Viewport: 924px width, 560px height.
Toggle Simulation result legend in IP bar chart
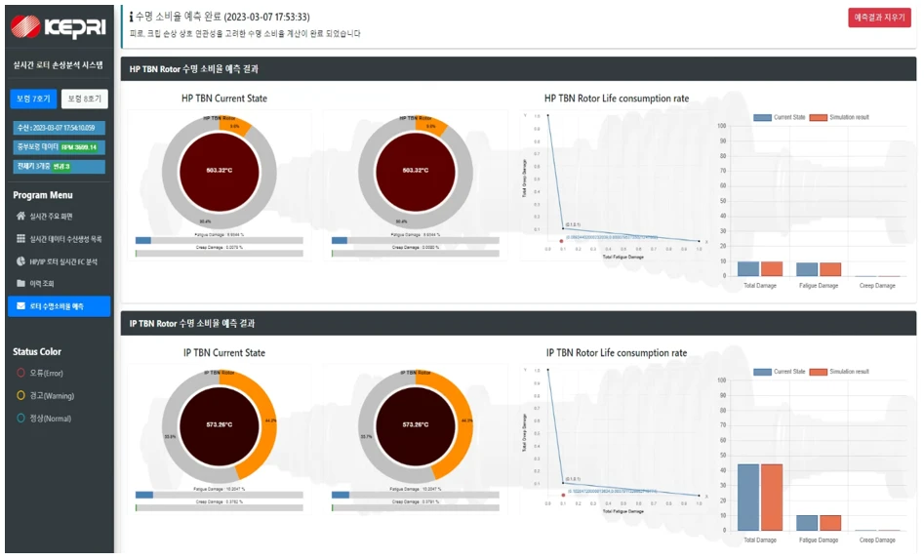(839, 372)
